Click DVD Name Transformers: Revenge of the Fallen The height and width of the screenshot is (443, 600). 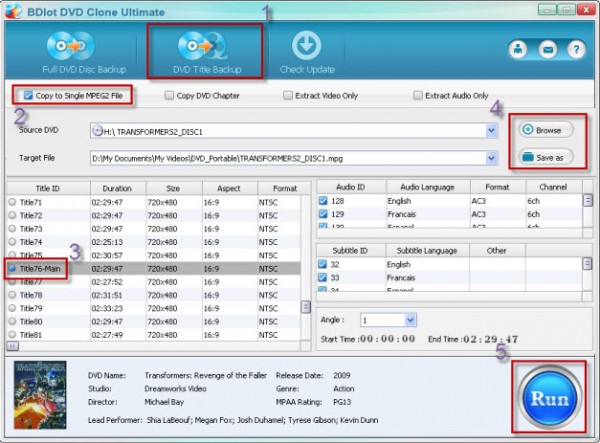(205, 375)
